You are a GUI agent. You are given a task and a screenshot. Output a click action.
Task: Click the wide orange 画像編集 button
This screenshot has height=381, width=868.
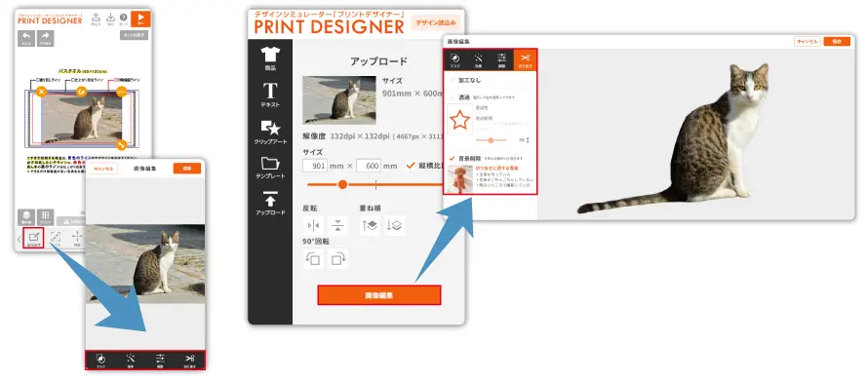(379, 295)
